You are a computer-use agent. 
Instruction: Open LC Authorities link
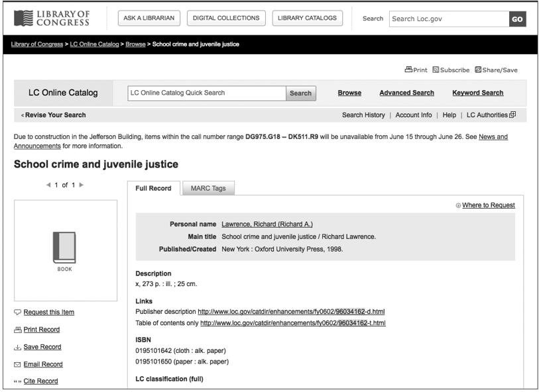(487, 115)
